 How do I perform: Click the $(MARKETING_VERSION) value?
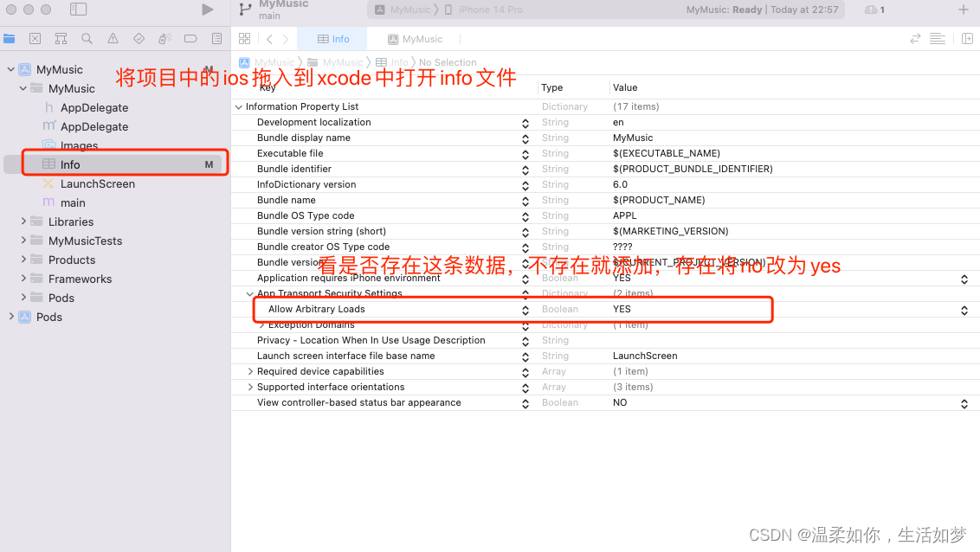tap(670, 231)
